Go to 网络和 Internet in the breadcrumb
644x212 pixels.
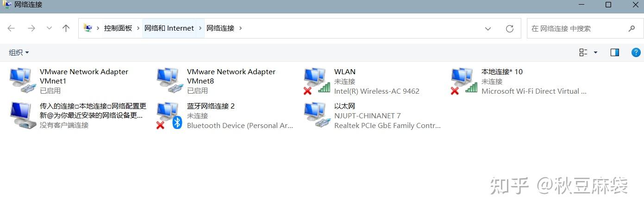tap(169, 28)
